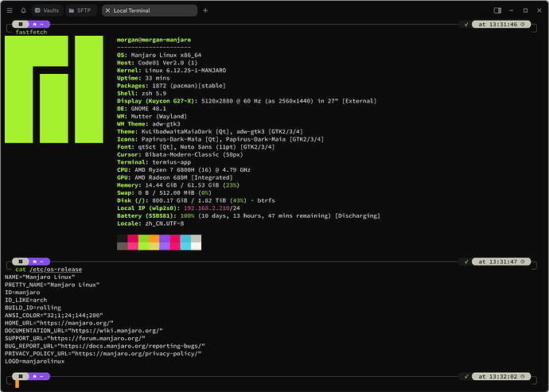Maximize the Termius window
The height and width of the screenshot is (392, 549).
coord(526,10)
